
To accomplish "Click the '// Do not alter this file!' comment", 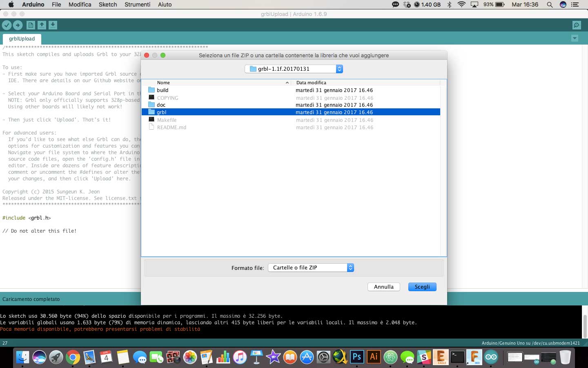I will point(39,231).
